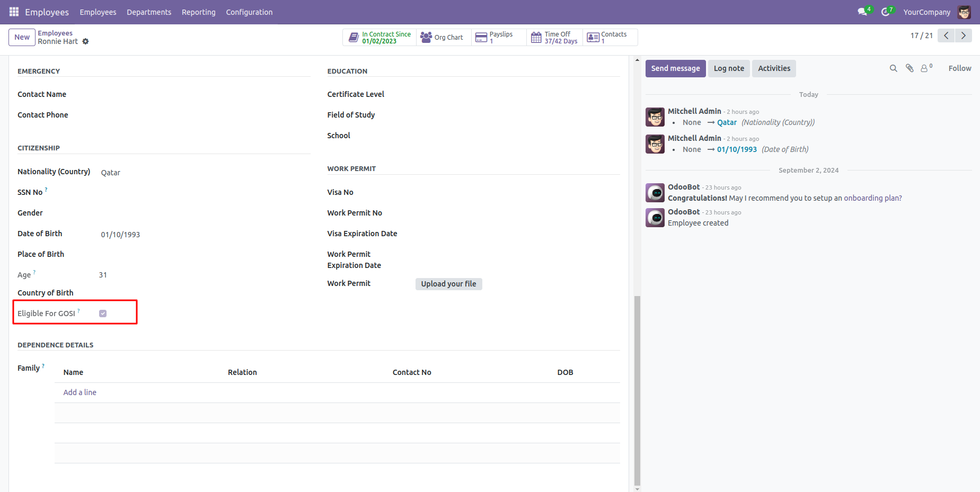Open the apps grid menu icon
This screenshot has width=980, height=492.
[x=14, y=12]
